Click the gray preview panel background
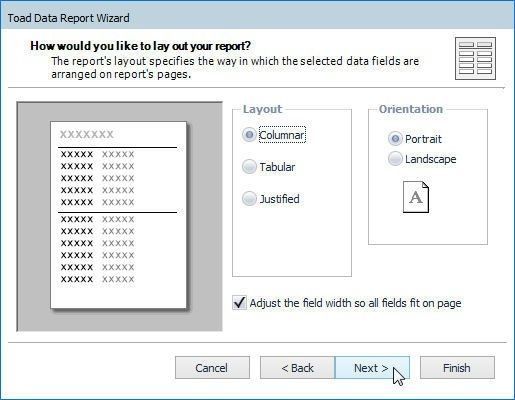The height and width of the screenshot is (400, 515). click(x=33, y=217)
